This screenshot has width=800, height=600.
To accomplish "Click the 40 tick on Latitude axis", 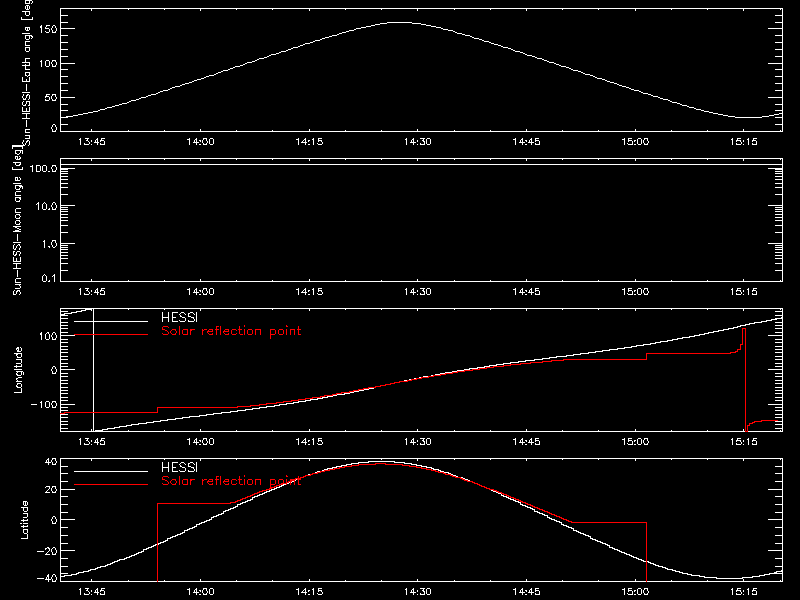I will 51,462.
